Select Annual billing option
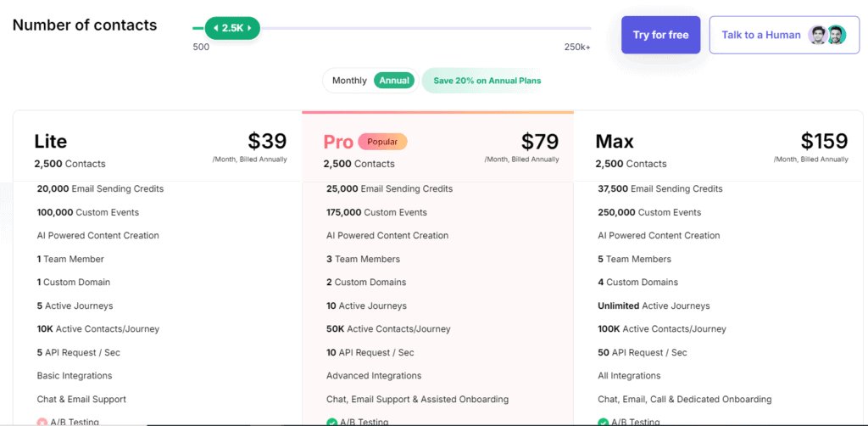Image resolution: width=868 pixels, height=426 pixels. tap(394, 81)
